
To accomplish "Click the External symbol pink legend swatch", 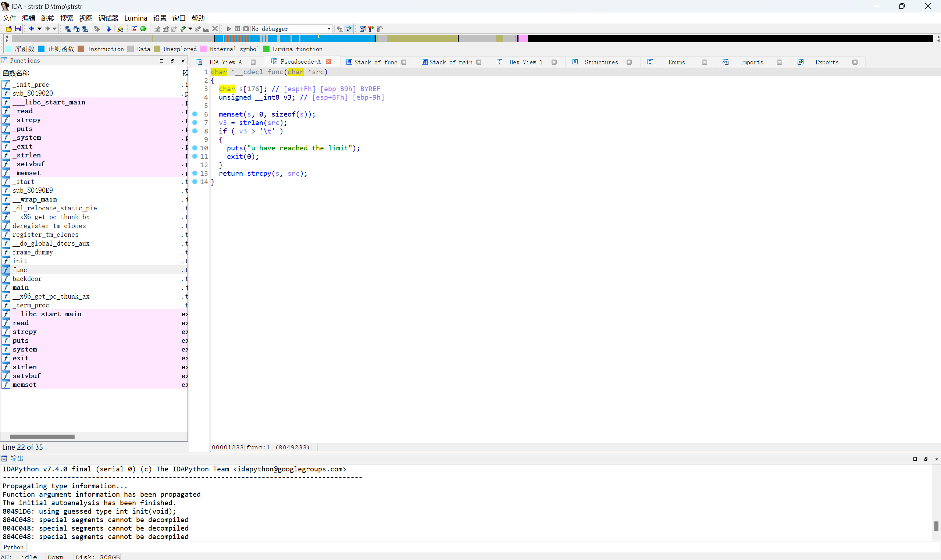I will 203,49.
